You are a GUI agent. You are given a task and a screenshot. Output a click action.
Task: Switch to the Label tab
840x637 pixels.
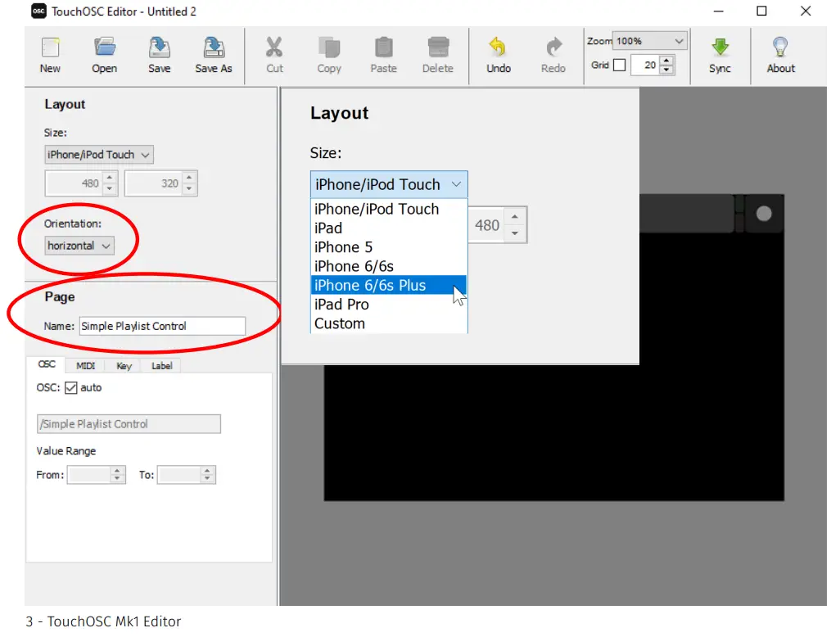coord(162,365)
